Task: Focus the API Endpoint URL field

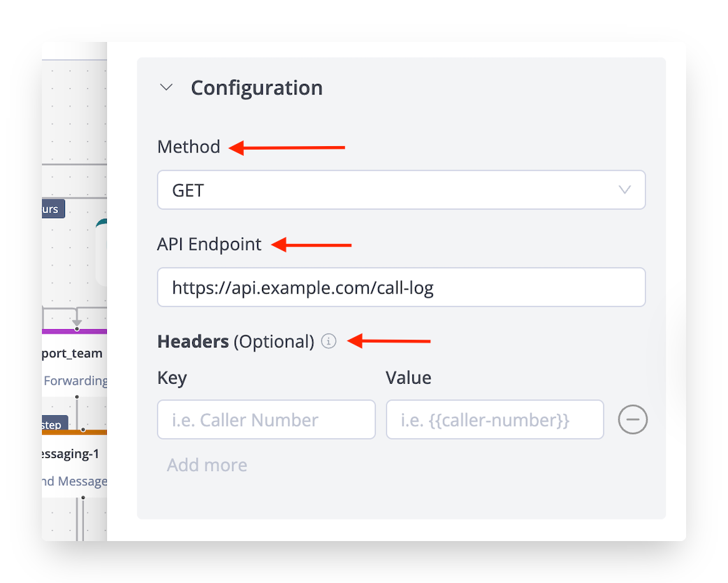Action: pos(400,287)
